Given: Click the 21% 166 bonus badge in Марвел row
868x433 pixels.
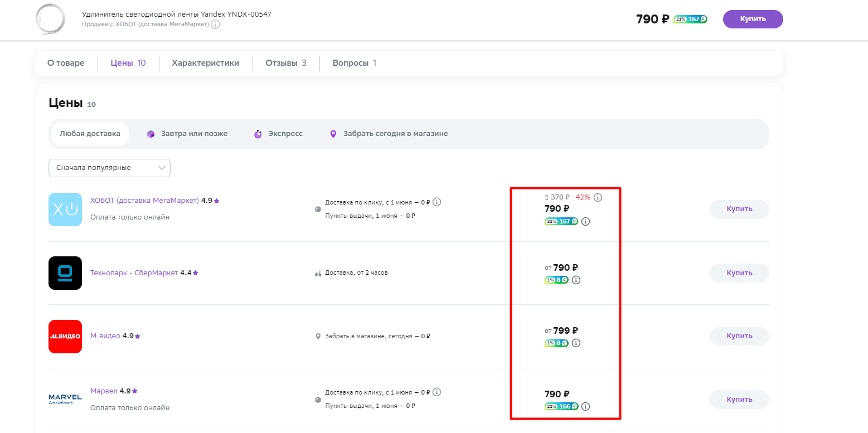Looking at the screenshot, I should tap(561, 406).
